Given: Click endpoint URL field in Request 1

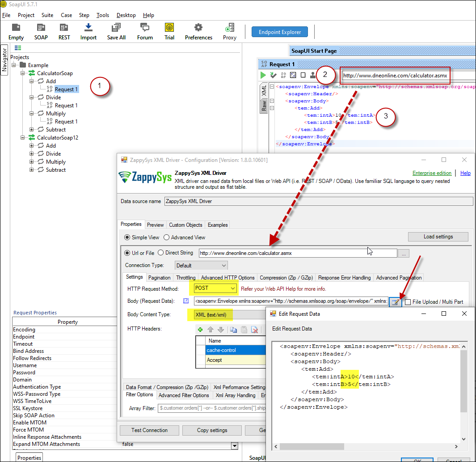Looking at the screenshot, I should pos(395,75).
